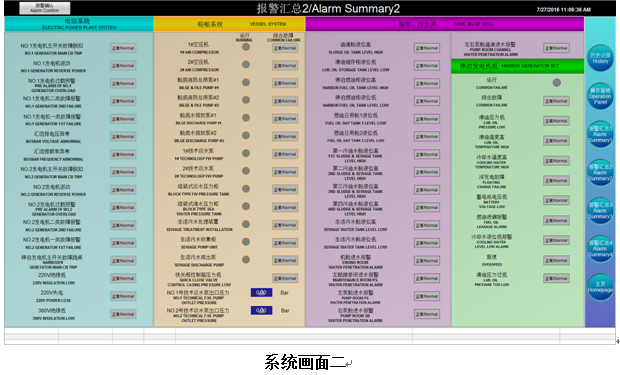Click NO.2 F.W. pump outlet pressure value
Viewport: 620px width, 375px height.
click(261, 310)
